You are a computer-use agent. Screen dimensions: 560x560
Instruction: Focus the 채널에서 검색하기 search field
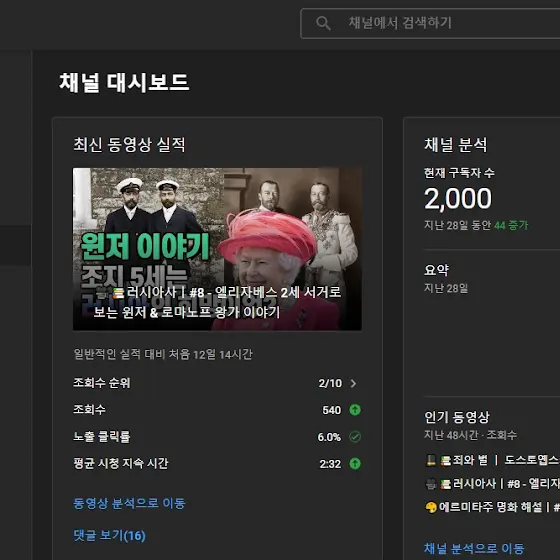click(x=430, y=23)
